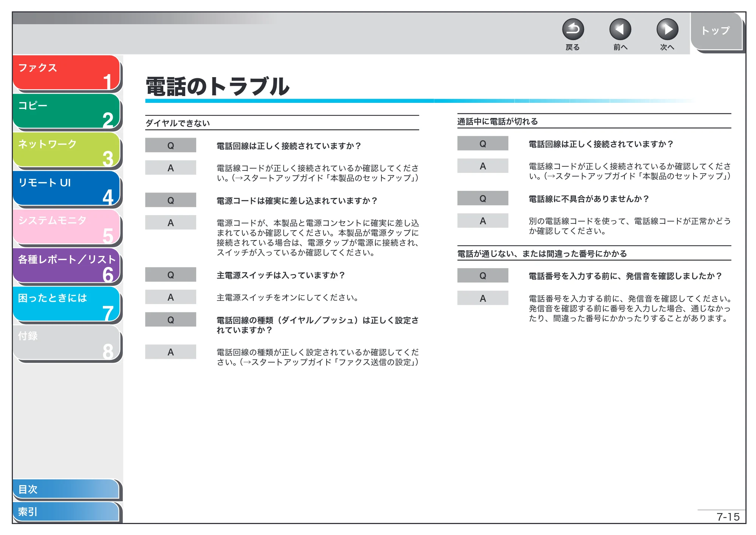Open chapter 4 リモート UI tab
The image size is (756, 535).
click(66, 188)
